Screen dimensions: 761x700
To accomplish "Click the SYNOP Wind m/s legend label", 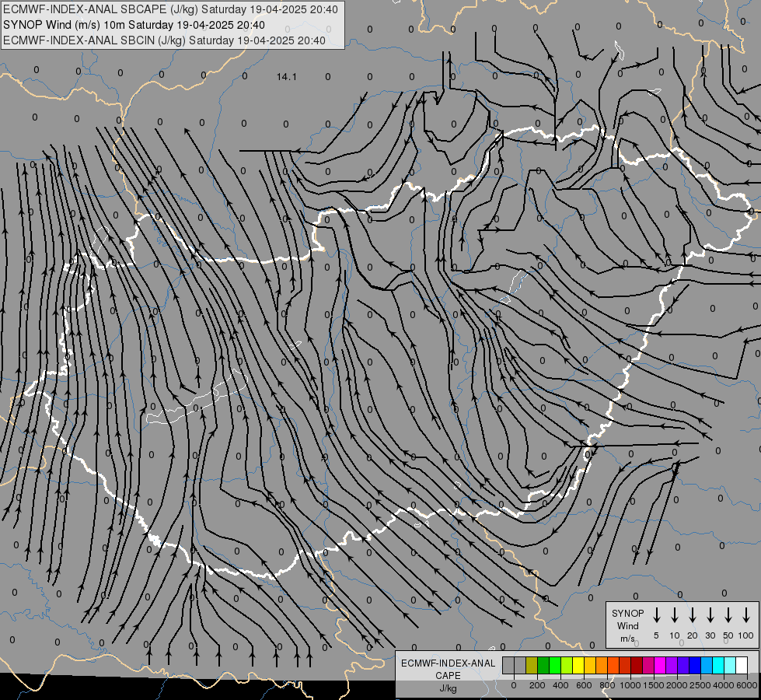I will point(627,625).
